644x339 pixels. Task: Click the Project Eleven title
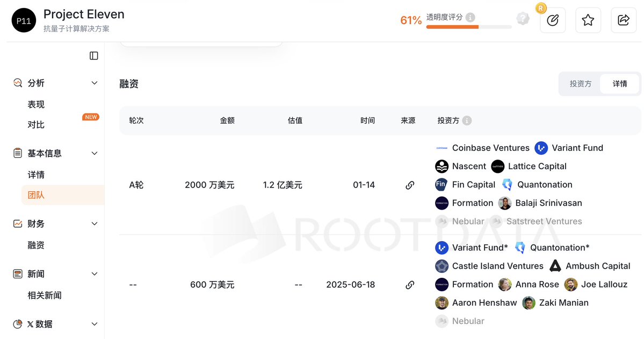[84, 14]
